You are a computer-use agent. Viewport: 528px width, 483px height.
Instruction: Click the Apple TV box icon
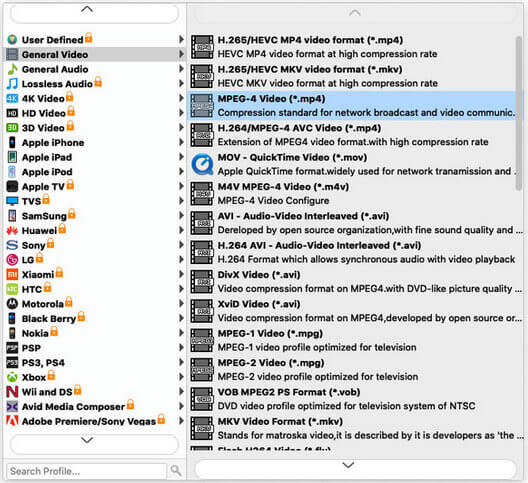(x=12, y=187)
